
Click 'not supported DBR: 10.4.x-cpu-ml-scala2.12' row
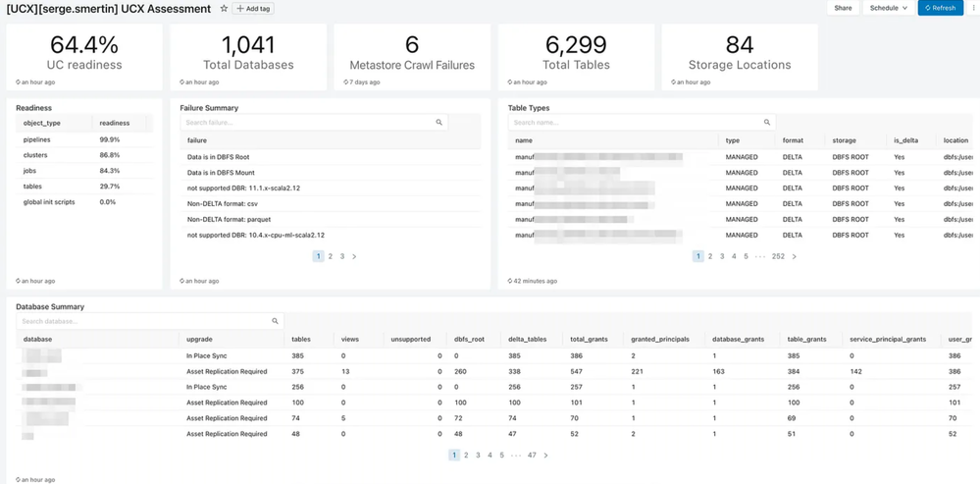click(x=330, y=235)
